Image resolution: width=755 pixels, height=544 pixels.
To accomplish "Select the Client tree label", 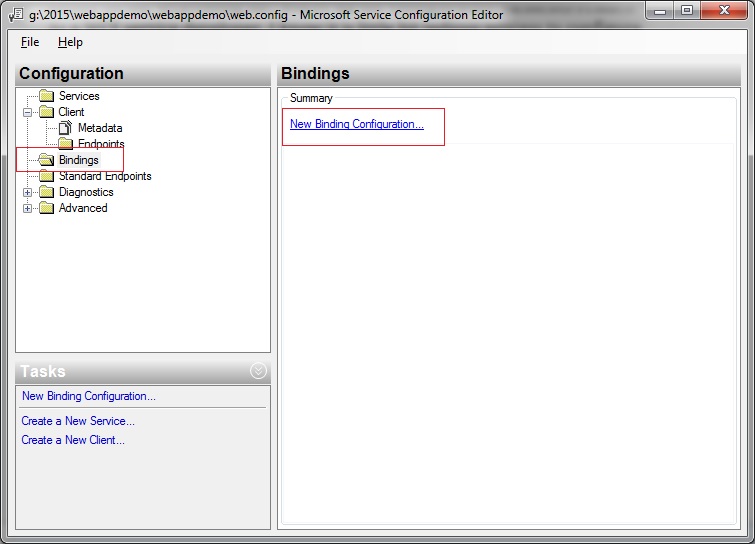I will (x=71, y=112).
